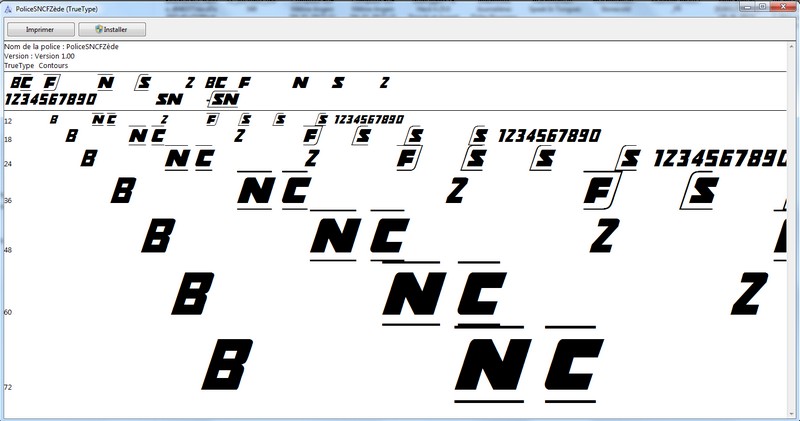Click the large N glyph in the 72-point row
This screenshot has width=800, height=421.
(493, 364)
